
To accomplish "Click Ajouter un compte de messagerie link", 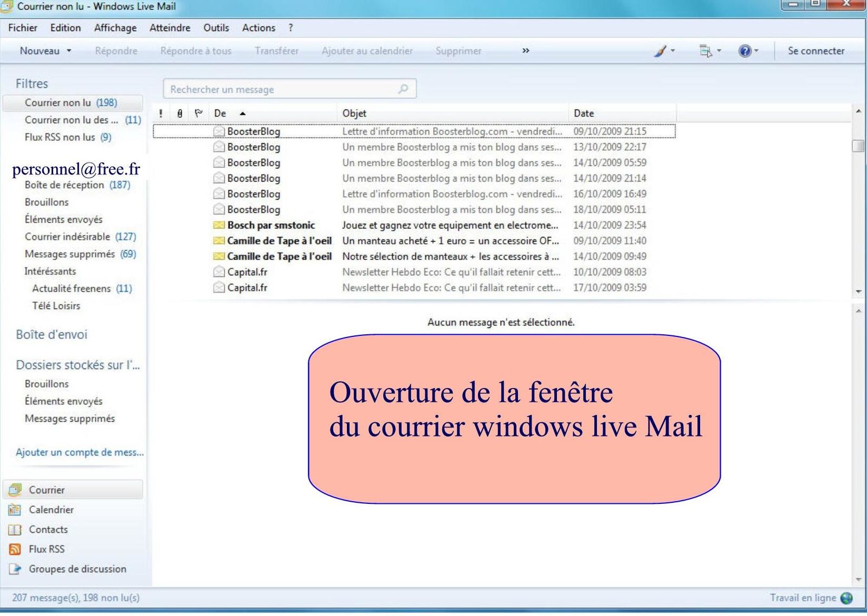I will [x=80, y=452].
